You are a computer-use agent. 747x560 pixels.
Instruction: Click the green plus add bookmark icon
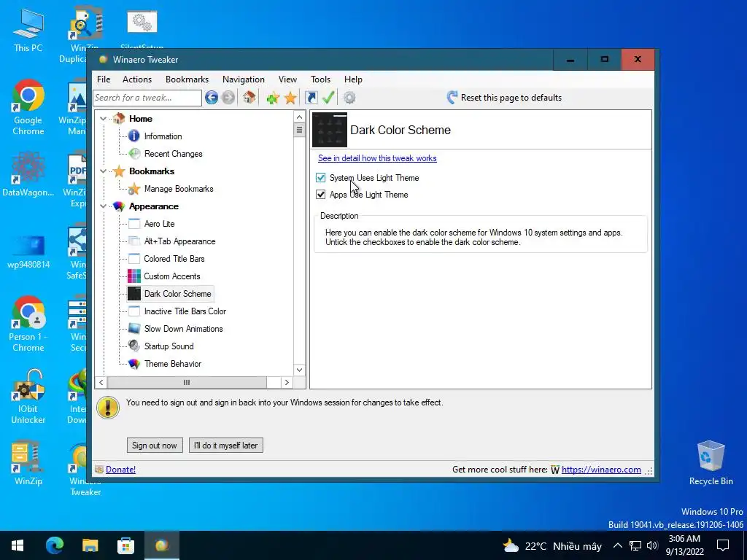[273, 98]
